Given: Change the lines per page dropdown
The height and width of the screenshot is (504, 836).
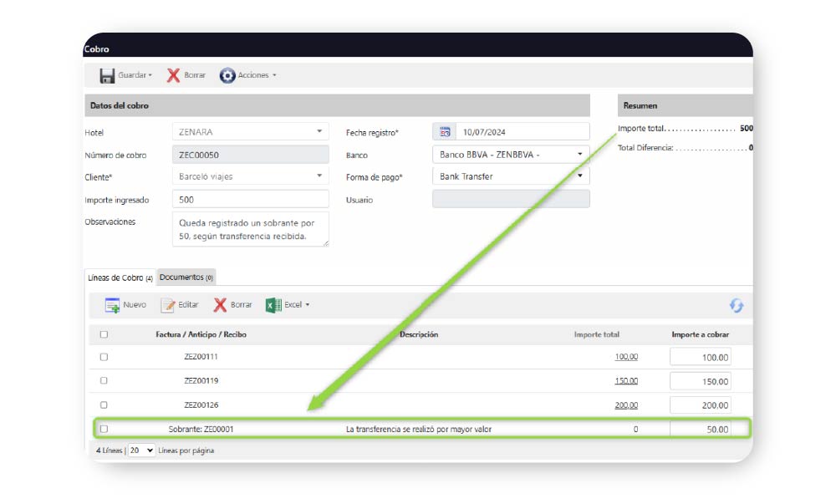Looking at the screenshot, I should coord(141,451).
